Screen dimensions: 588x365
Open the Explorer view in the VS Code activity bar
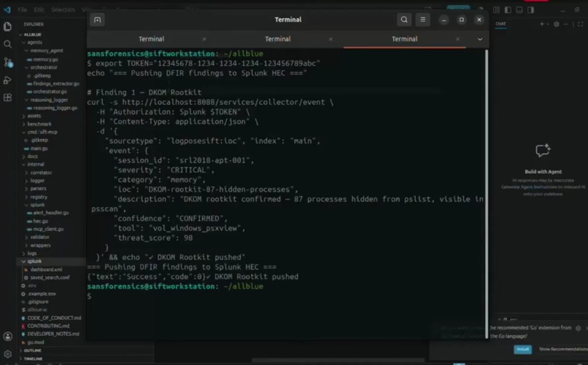click(7, 26)
